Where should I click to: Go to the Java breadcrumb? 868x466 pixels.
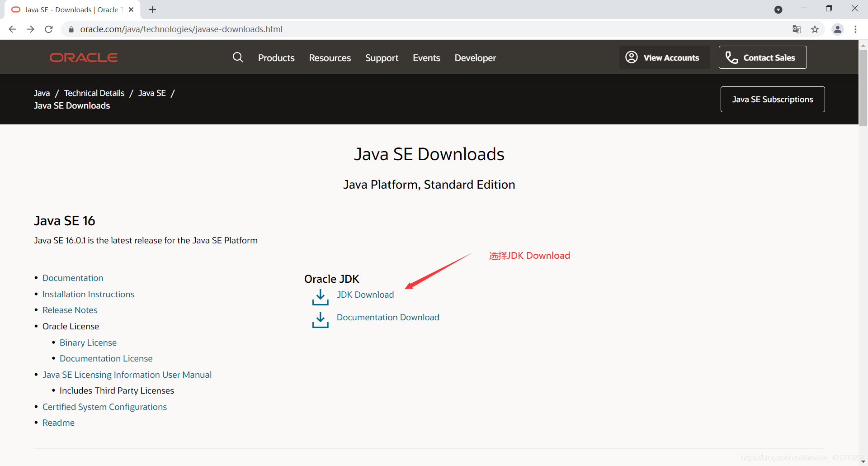[42, 93]
